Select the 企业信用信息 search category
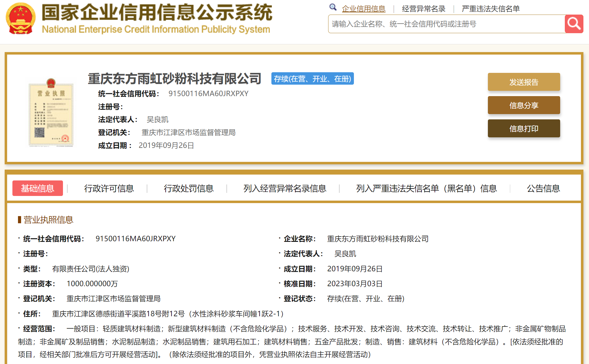 364,9
